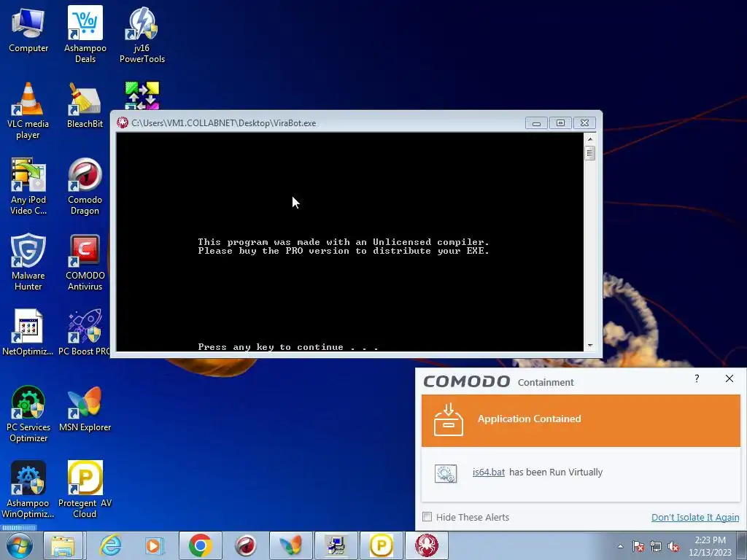Image resolution: width=747 pixels, height=560 pixels.
Task: Close the Comodo Containment alert
Action: [729, 378]
